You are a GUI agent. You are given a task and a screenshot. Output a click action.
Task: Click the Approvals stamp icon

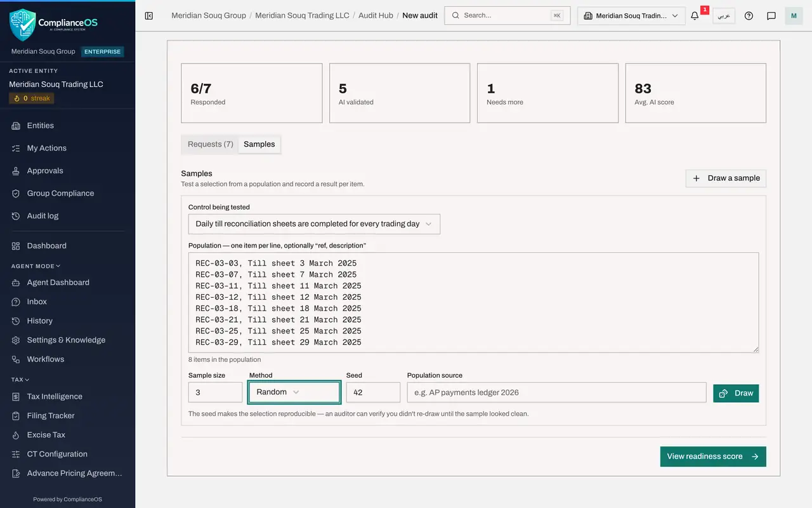[x=16, y=171]
